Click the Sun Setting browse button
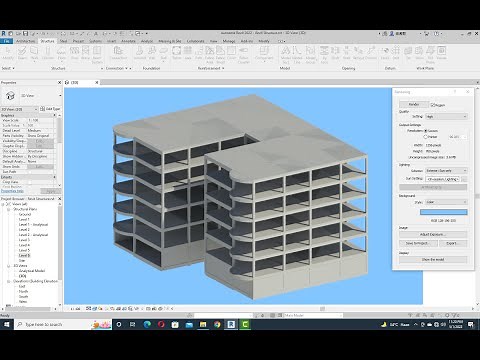 click(464, 179)
